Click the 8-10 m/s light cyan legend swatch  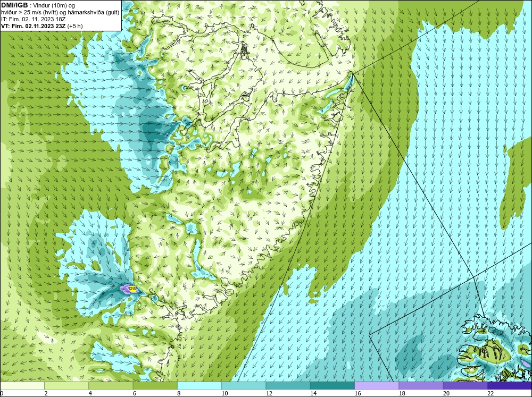(199, 385)
